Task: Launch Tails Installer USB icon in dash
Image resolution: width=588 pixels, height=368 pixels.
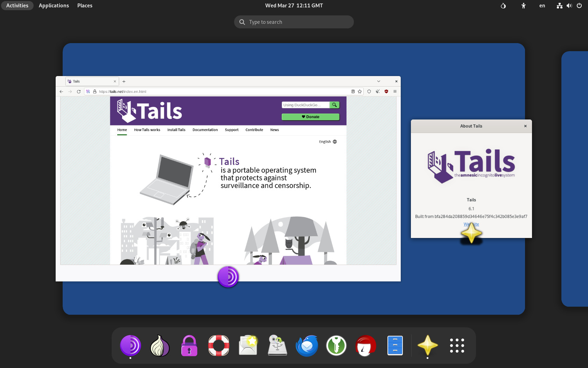Action: tap(278, 346)
